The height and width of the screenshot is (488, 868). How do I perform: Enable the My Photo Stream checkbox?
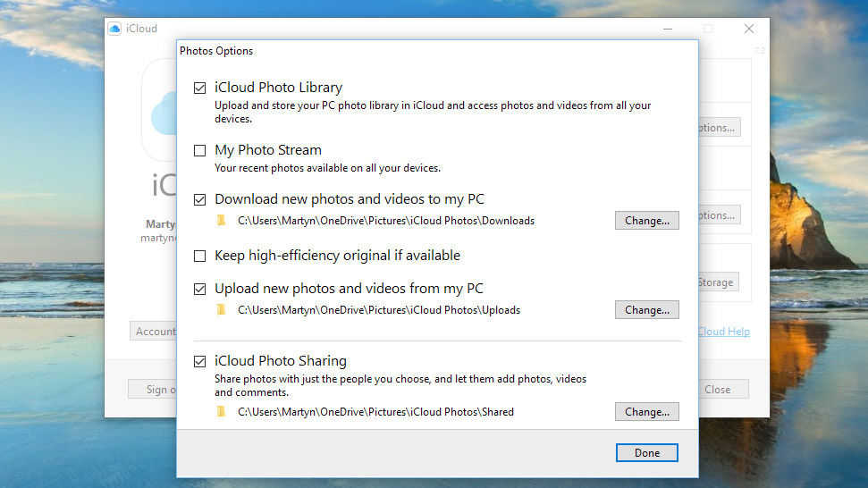200,150
